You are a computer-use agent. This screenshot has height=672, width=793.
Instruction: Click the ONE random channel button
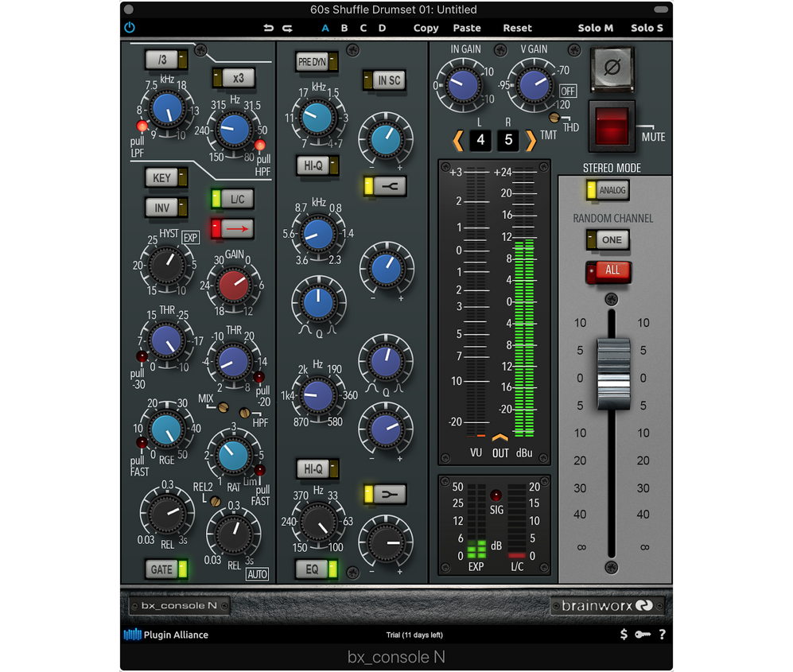608,239
